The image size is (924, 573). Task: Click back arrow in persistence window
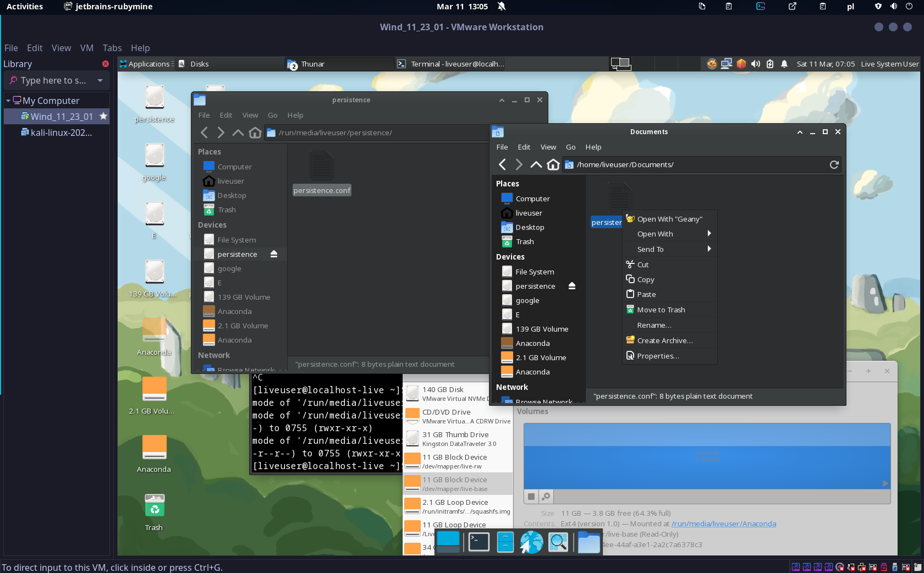tap(204, 133)
